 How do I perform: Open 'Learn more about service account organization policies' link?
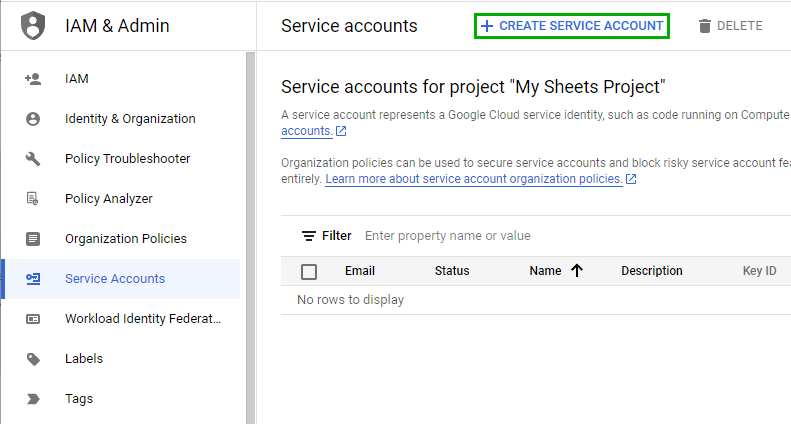tap(474, 179)
